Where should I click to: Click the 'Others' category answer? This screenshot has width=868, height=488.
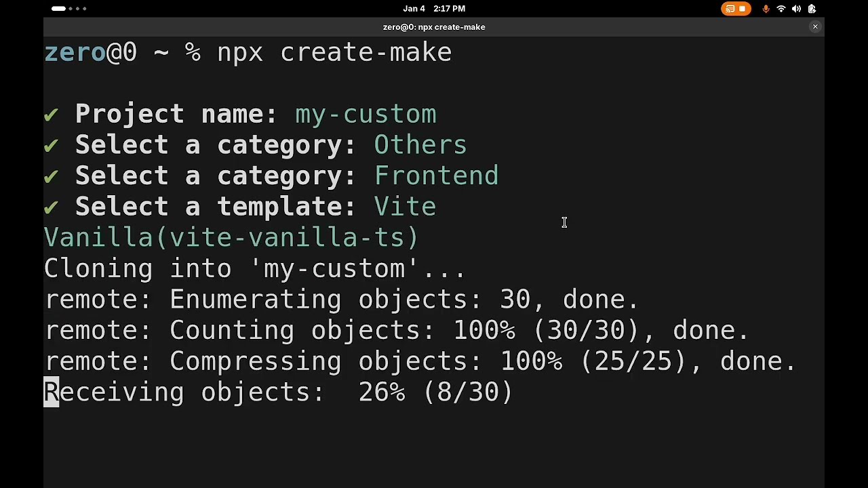[420, 145]
